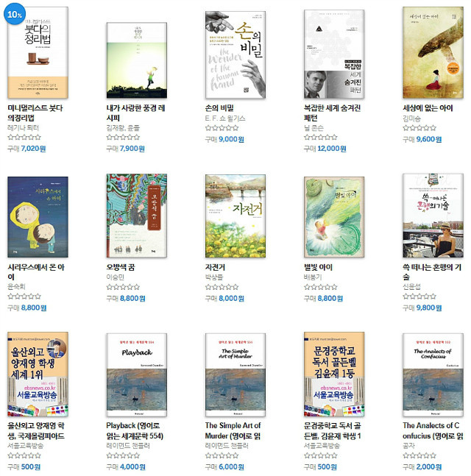Click the 10% discount badge

[15, 14]
